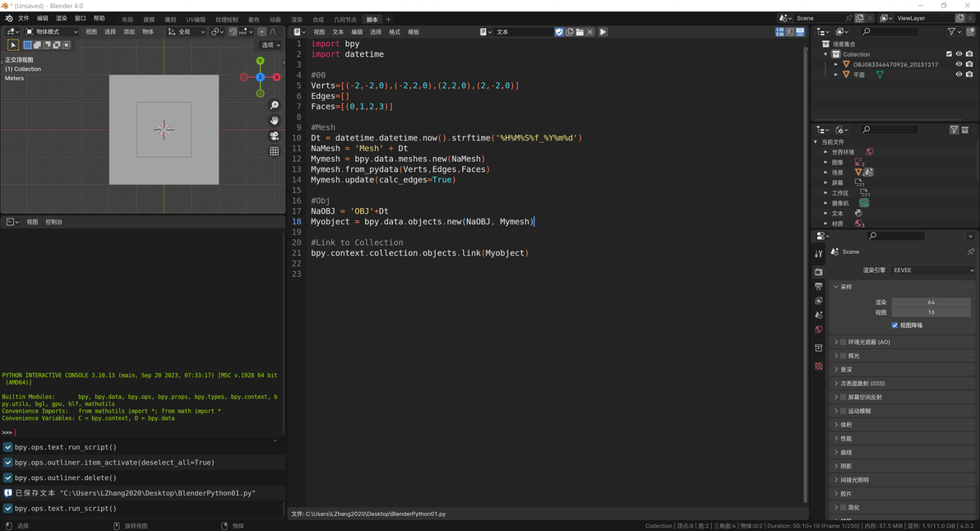Screen dimensions: 980x531
Task: Enable the 环境光遮蔽 (AO) checkbox
Action: click(x=844, y=342)
